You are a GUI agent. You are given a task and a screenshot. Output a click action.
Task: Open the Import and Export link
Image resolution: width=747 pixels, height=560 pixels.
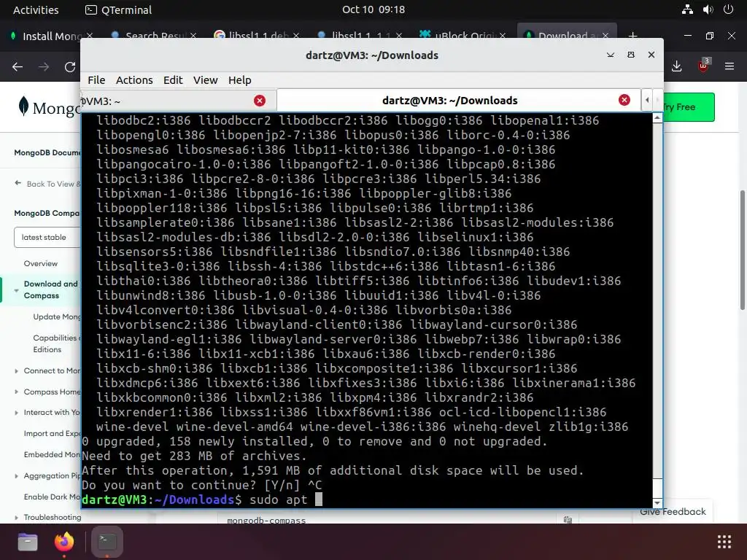(52, 433)
